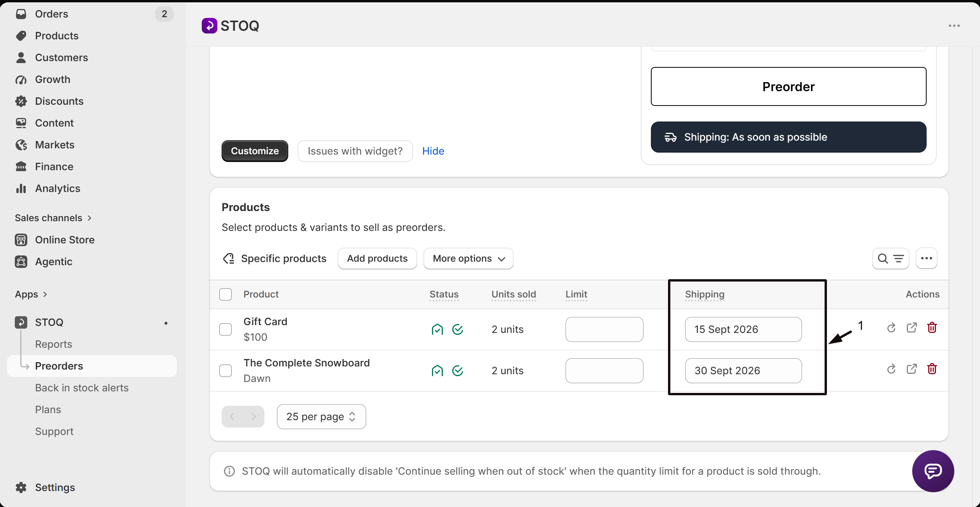Click the Agentic icon

21,262
